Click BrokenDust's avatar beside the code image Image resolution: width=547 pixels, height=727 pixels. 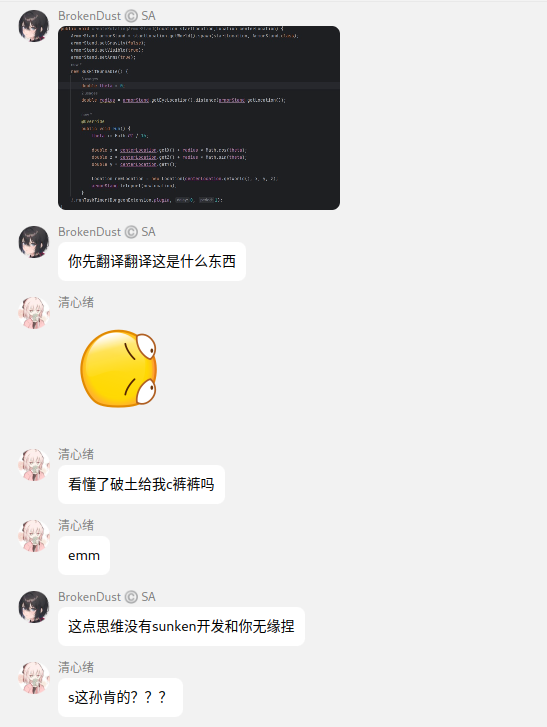coord(33,26)
